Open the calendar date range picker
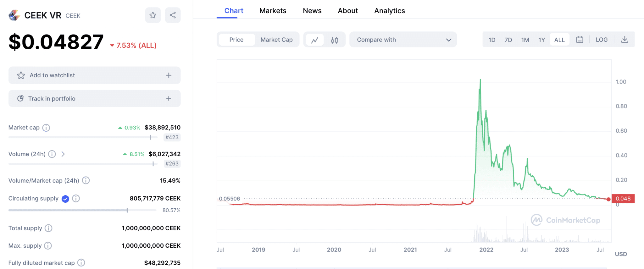The image size is (644, 269). [580, 40]
